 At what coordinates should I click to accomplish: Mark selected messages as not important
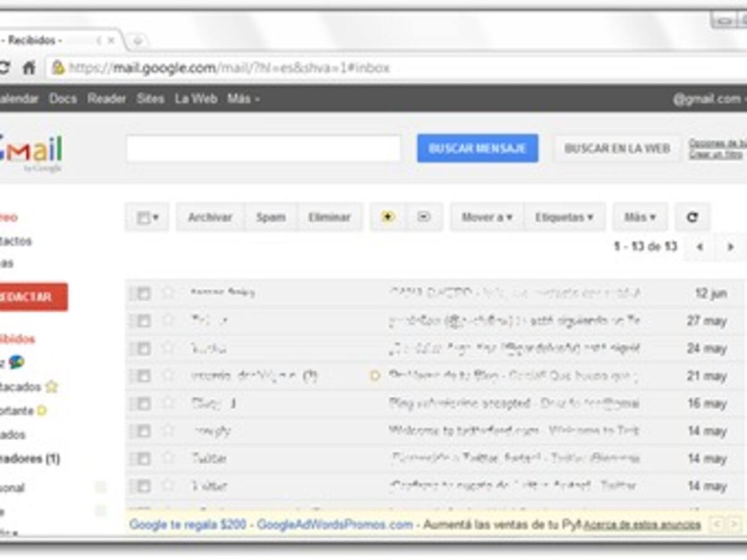click(424, 217)
